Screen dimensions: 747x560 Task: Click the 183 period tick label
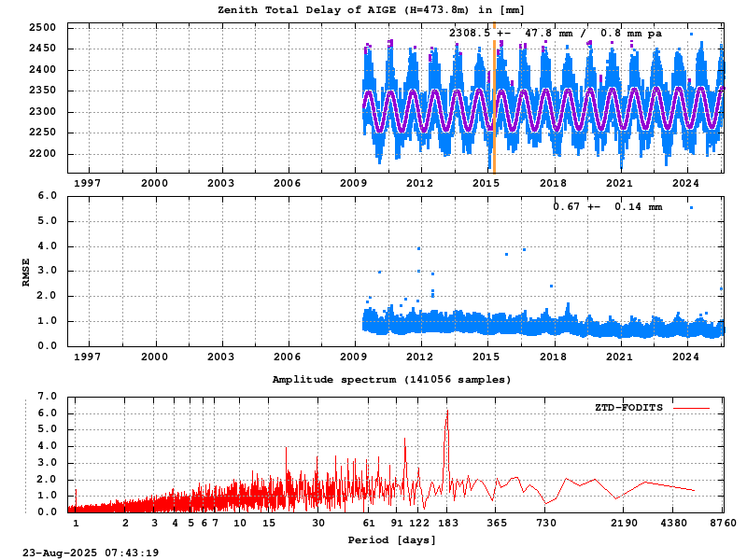tap(448, 524)
